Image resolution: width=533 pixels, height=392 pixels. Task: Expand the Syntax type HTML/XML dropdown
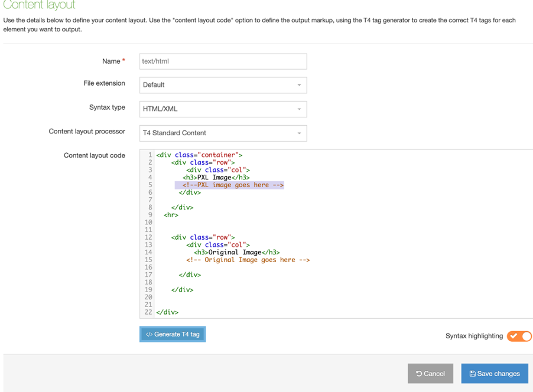(x=223, y=109)
